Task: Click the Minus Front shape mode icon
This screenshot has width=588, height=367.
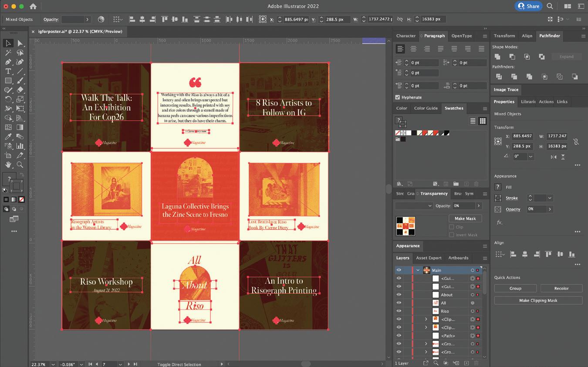Action: (x=512, y=57)
